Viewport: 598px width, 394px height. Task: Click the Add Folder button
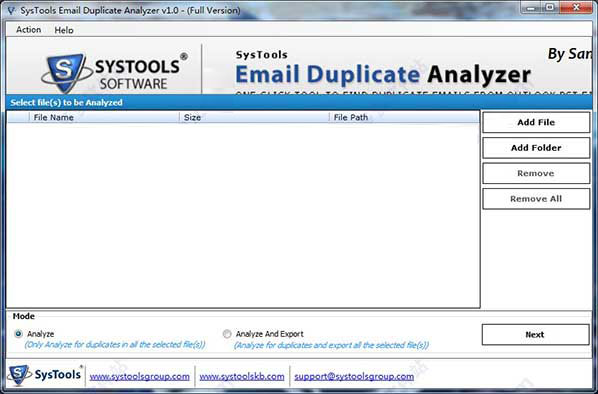(536, 148)
